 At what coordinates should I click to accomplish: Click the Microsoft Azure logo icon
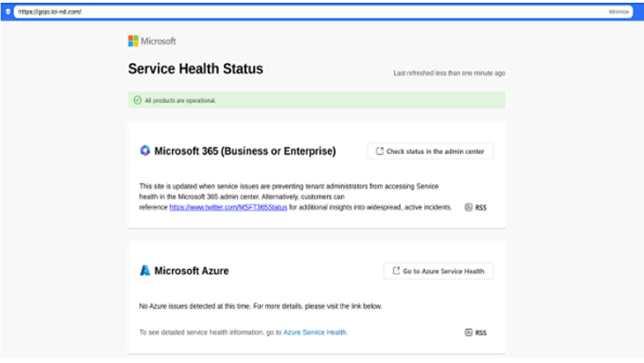[x=145, y=271]
